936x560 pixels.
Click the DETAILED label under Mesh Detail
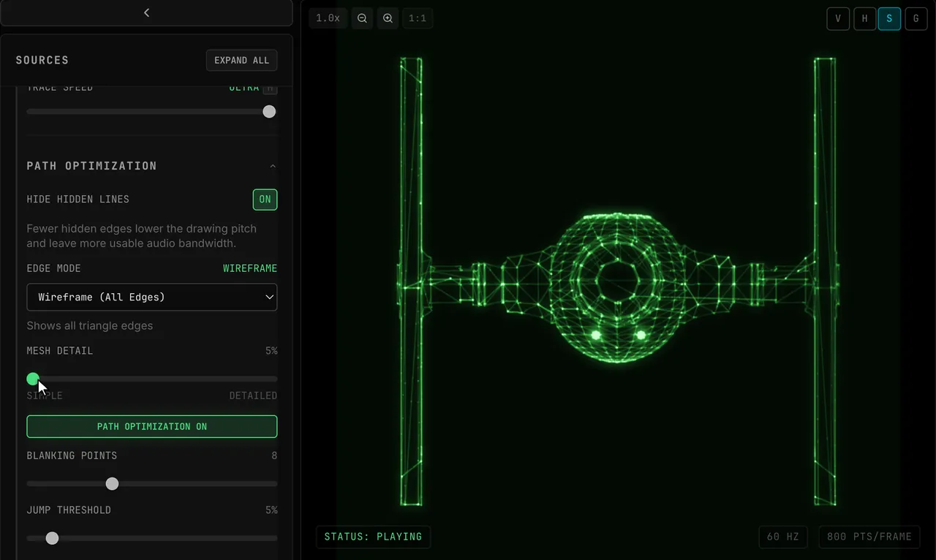point(253,396)
